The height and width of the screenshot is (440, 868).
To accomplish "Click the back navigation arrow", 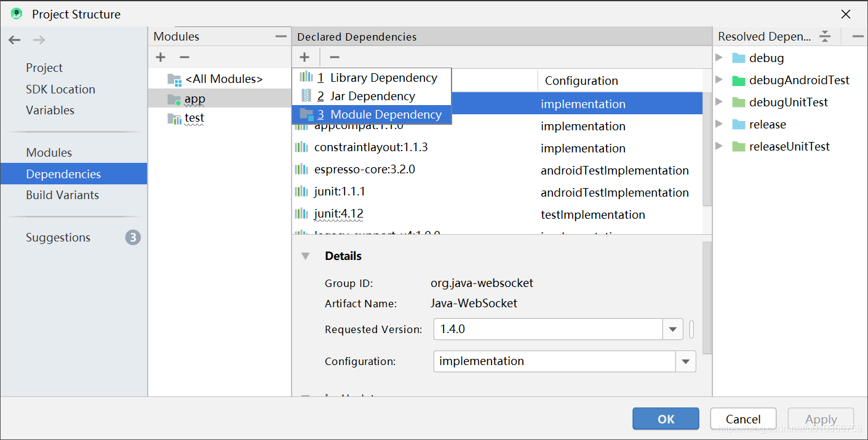I will [14, 39].
